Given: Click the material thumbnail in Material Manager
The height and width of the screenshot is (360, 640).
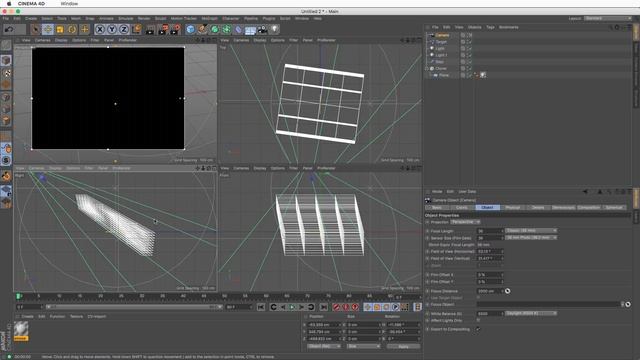Looking at the screenshot, I should tap(21, 331).
